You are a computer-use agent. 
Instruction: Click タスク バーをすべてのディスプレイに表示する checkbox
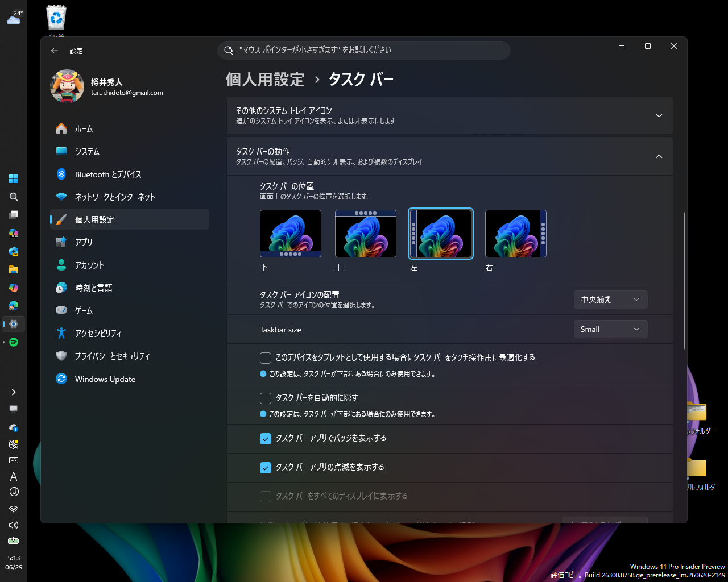pyautogui.click(x=266, y=496)
